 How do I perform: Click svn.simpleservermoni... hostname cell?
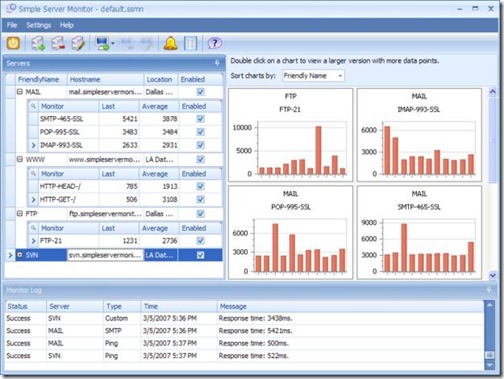(105, 255)
